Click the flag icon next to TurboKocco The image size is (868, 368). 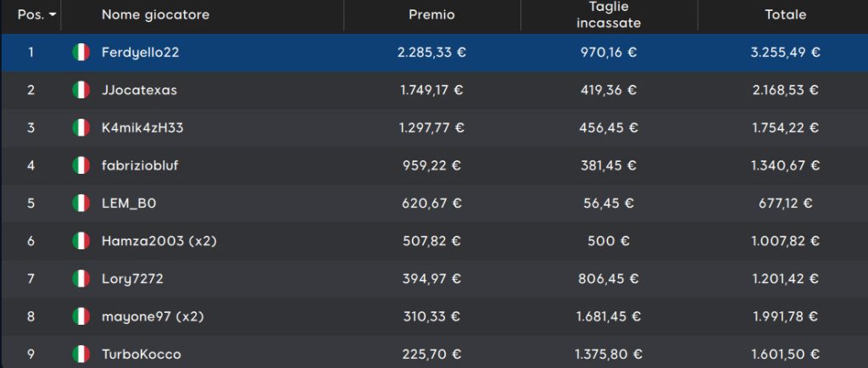click(x=81, y=354)
